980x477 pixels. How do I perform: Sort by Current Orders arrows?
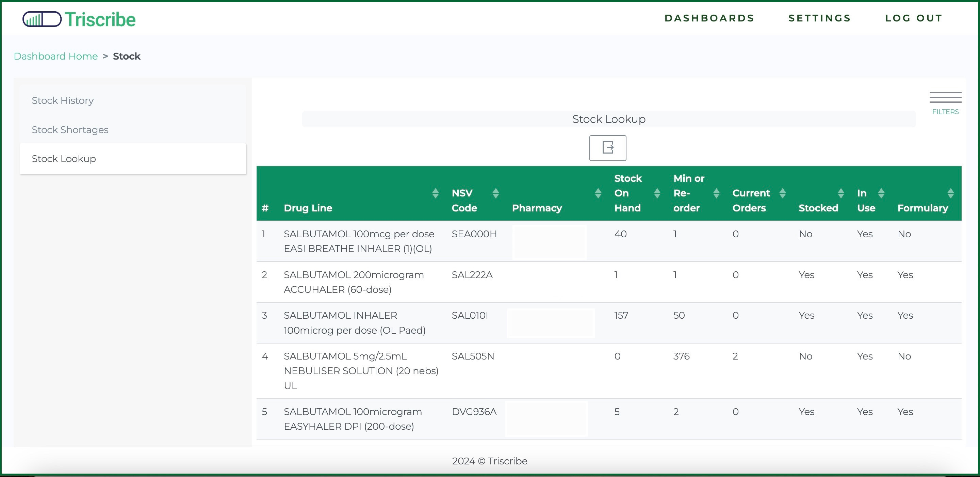point(783,193)
